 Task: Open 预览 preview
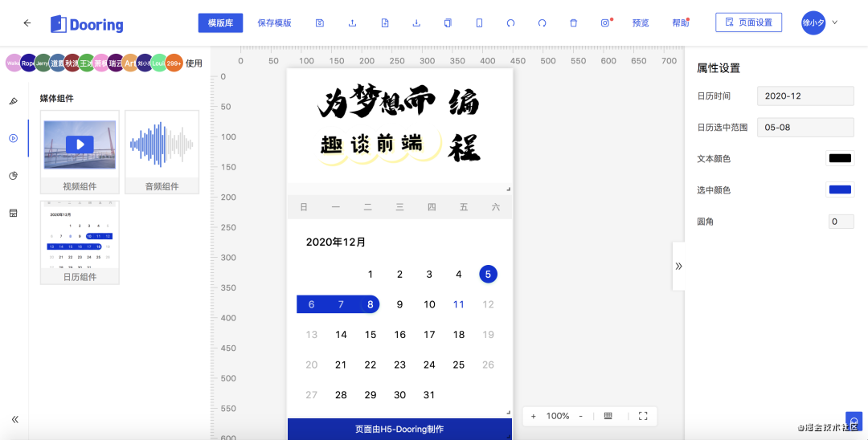point(641,22)
